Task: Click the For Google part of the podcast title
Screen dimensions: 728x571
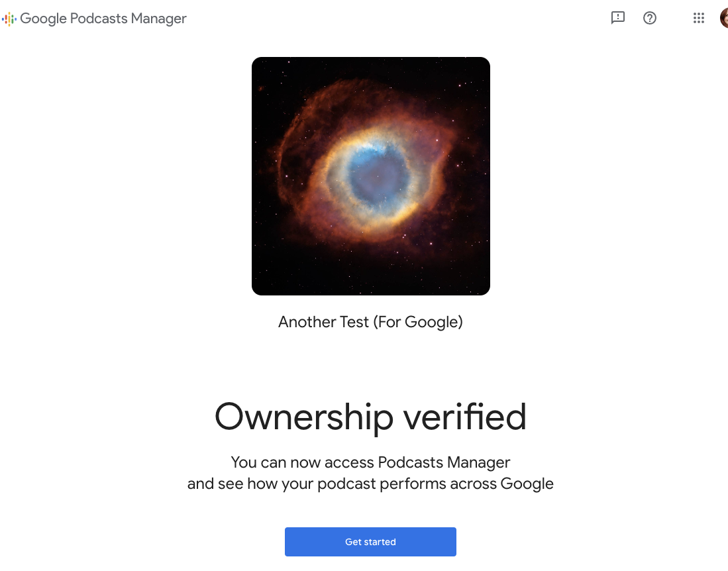Action: coord(419,322)
